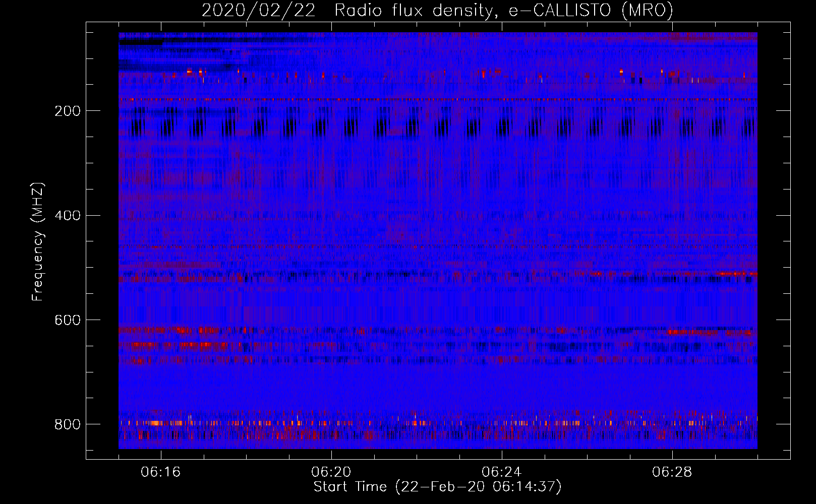This screenshot has height=504, width=816.
Task: Click the 06:16 time tick label
Action: coord(161,472)
